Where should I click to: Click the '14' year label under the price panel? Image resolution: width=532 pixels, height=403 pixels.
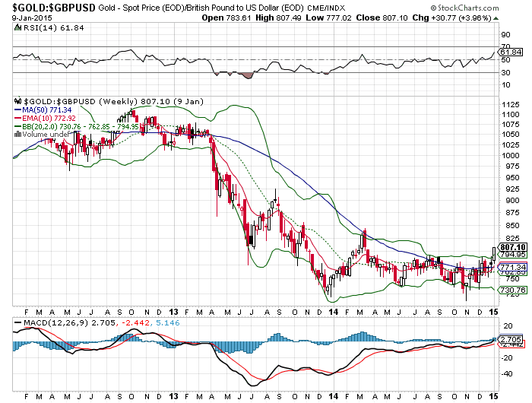(334, 312)
